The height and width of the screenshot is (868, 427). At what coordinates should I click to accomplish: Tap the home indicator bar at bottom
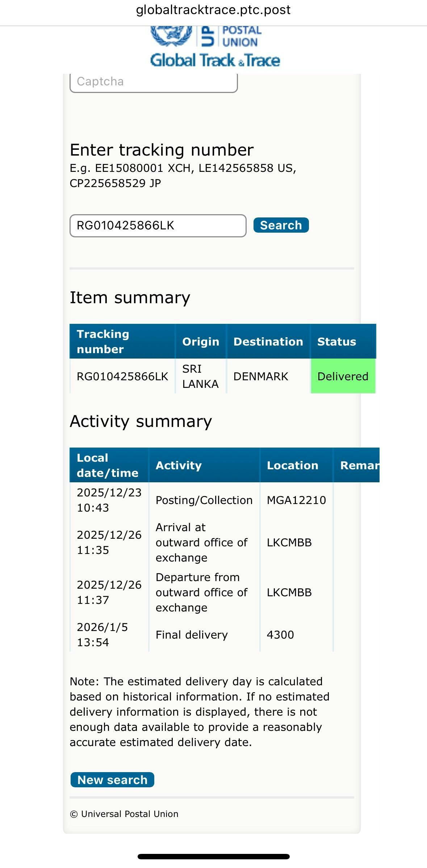[213, 856]
